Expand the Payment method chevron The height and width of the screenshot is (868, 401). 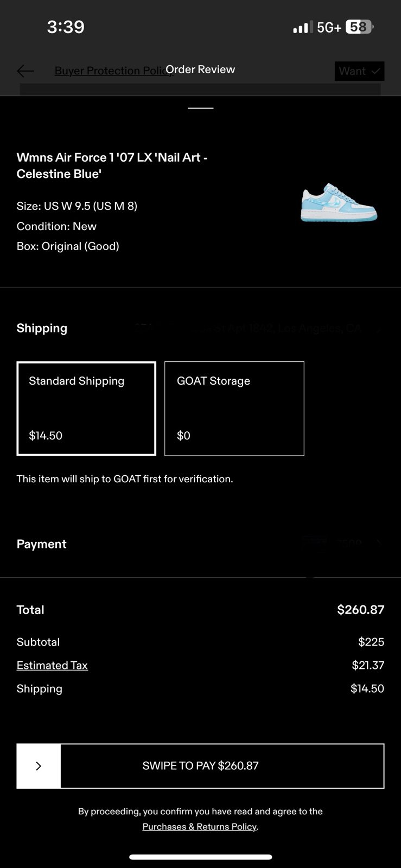click(378, 543)
